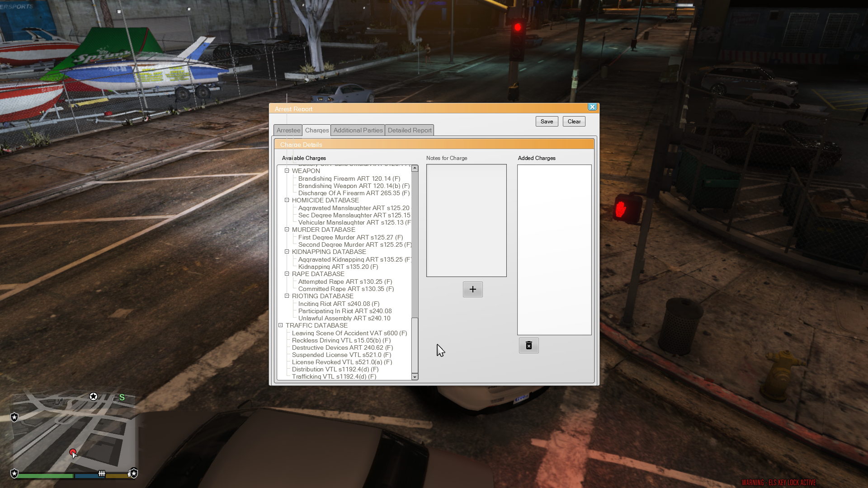Click the Available Charges scrollbar thumb
Image resolution: width=868 pixels, height=488 pixels.
(x=415, y=345)
